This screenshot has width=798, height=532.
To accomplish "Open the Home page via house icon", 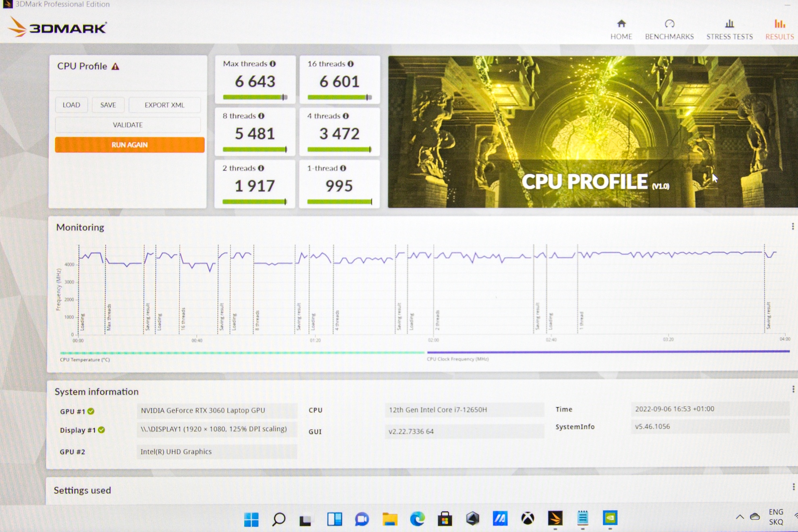I will pyautogui.click(x=621, y=24).
